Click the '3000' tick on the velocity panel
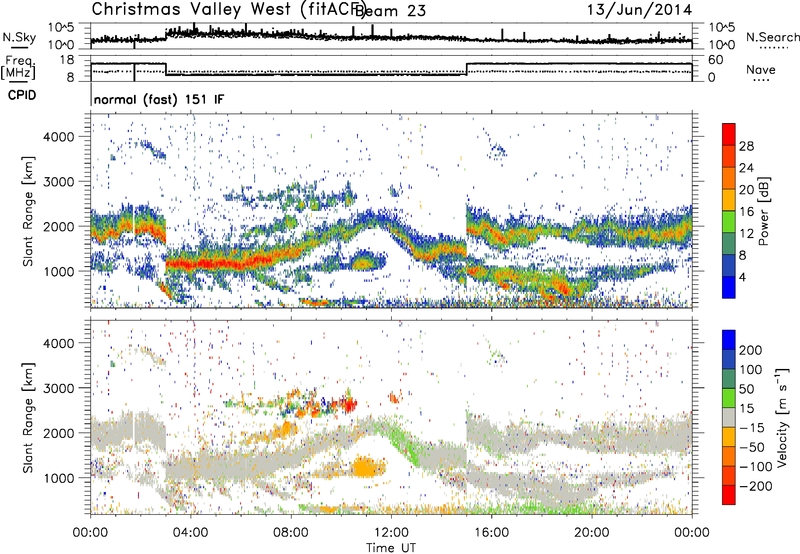 point(58,388)
